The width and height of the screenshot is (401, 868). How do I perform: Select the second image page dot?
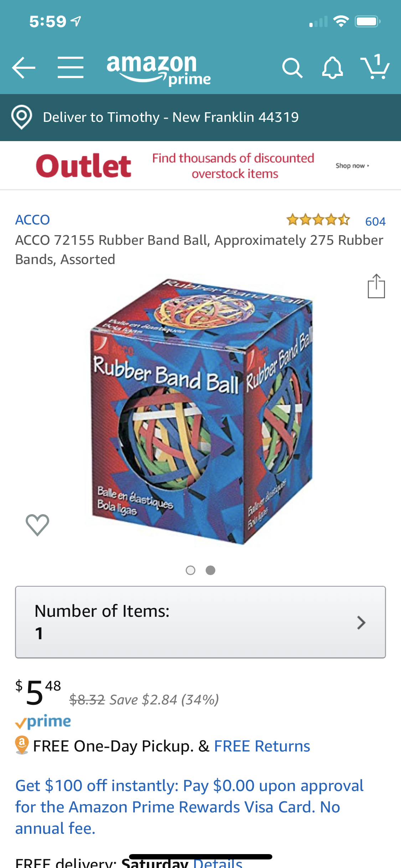click(x=211, y=570)
